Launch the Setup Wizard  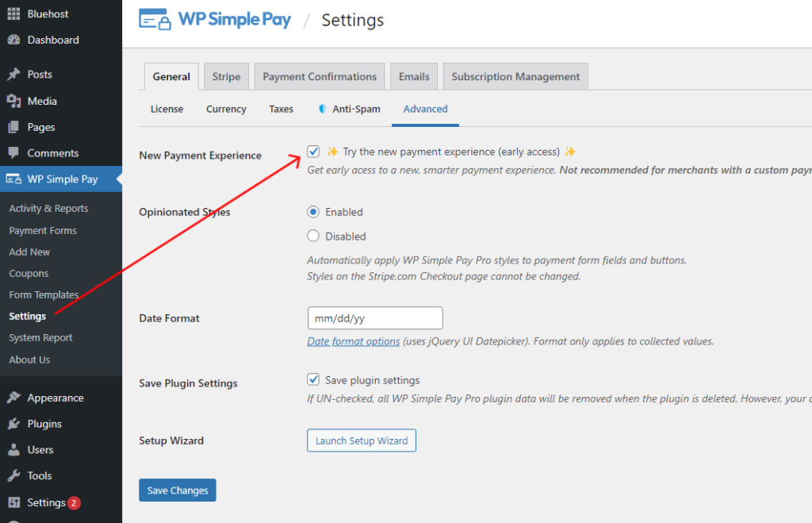click(362, 440)
